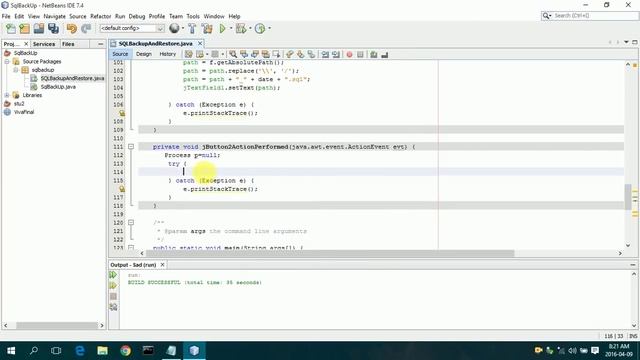Switch to the Source view
640x360 pixels.
pyautogui.click(x=120, y=54)
